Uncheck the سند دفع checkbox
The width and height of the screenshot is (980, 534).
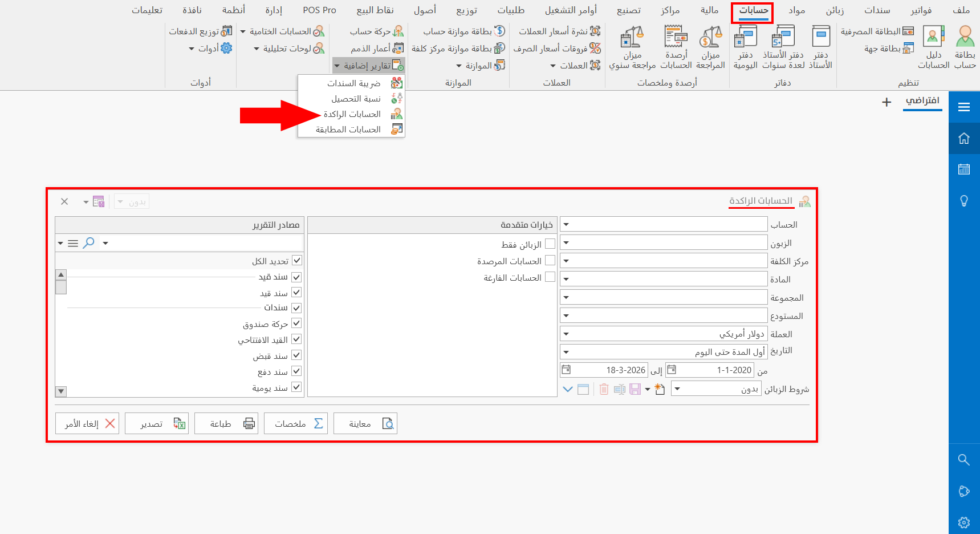296,371
